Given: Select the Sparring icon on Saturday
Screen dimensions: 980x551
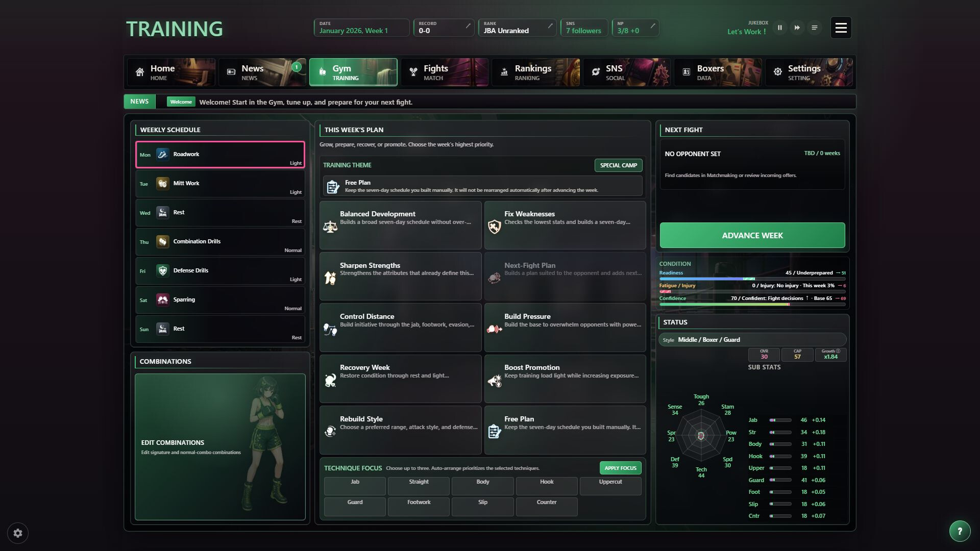Looking at the screenshot, I should 162,300.
